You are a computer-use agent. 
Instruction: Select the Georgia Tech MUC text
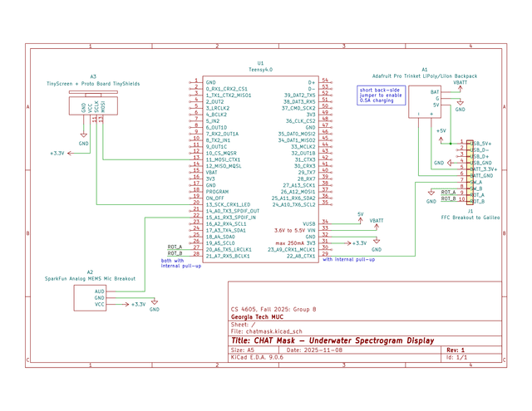256,318
